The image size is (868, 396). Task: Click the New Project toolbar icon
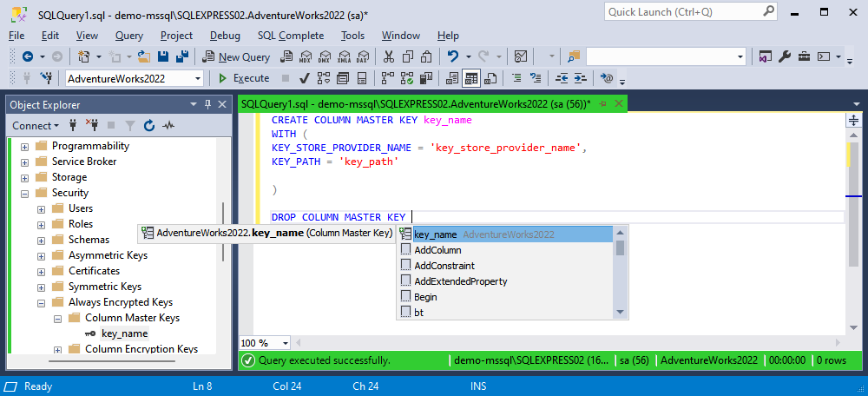pyautogui.click(x=83, y=56)
